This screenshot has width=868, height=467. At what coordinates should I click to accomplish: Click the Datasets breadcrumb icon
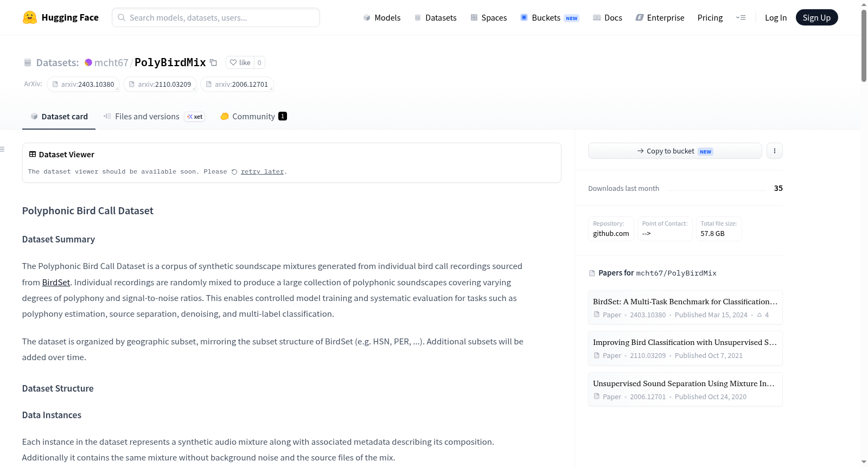tap(28, 62)
